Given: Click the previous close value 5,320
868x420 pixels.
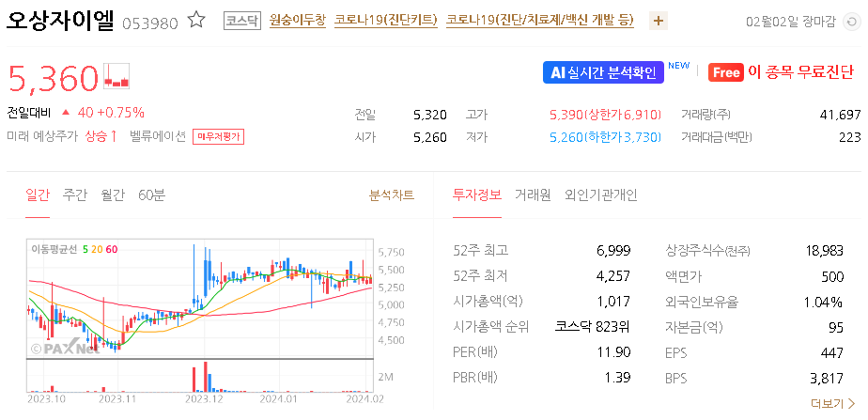Looking at the screenshot, I should [430, 115].
